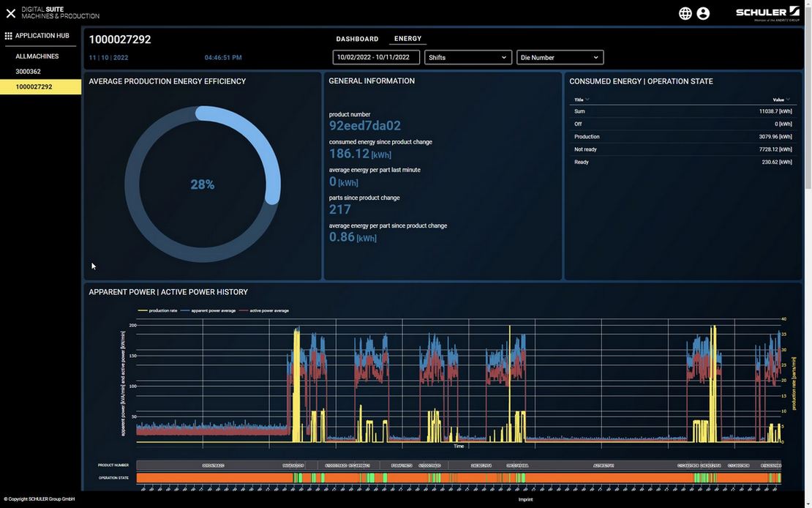Click the product number 92eed7da02

click(365, 126)
